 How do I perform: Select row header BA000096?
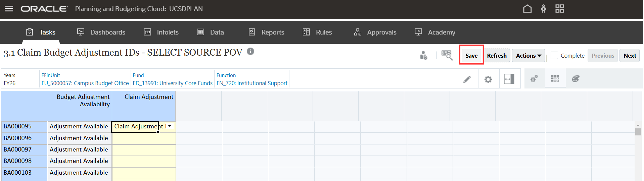(x=24, y=138)
